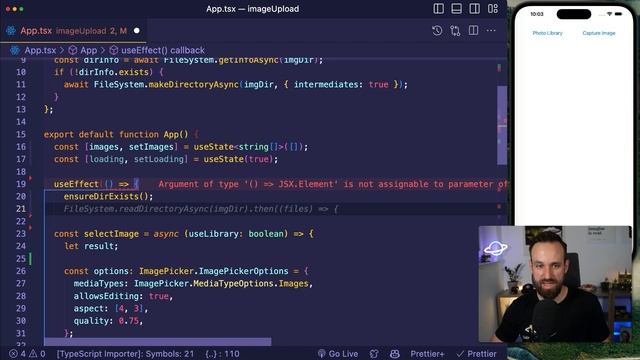Click ensureDirExists() on line 20
Screen dimensions: 640x360
[x=108, y=196]
